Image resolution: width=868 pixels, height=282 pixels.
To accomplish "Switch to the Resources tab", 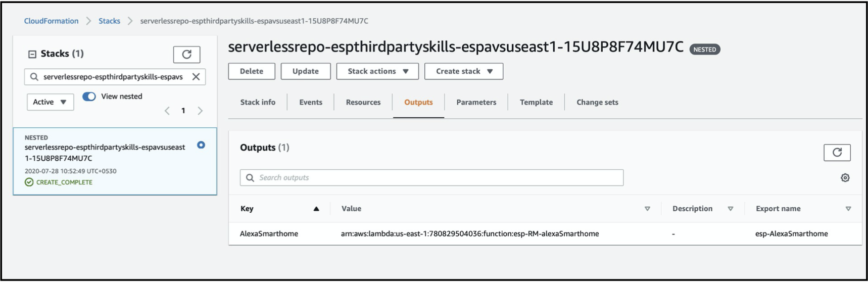I will click(x=363, y=102).
